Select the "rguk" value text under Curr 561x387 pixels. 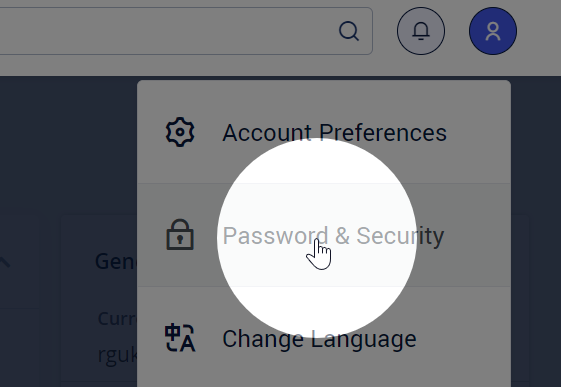117,354
